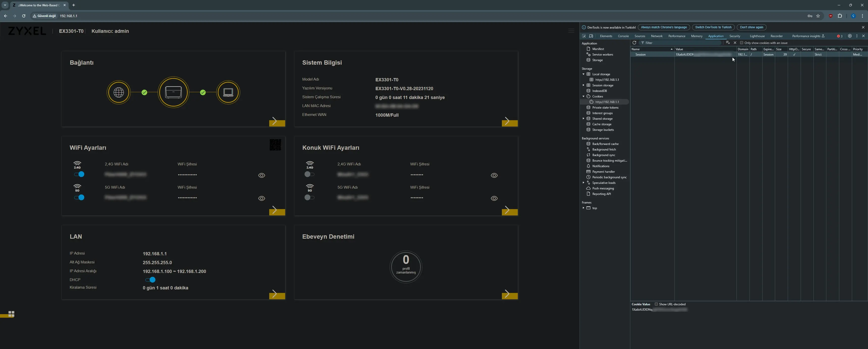Open the Lighthouse tab
This screenshot has height=349, width=868.
757,36
